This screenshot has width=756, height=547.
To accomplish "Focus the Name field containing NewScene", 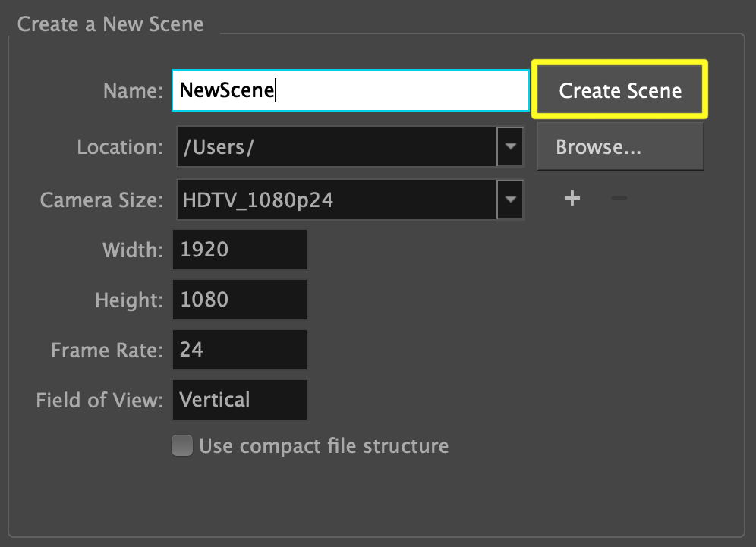I will click(349, 91).
